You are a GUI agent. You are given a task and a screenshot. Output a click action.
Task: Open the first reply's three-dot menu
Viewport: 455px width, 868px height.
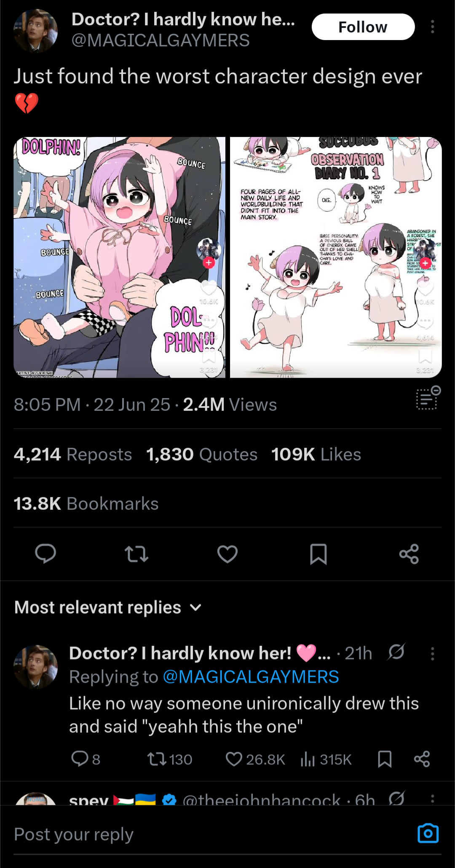432,654
